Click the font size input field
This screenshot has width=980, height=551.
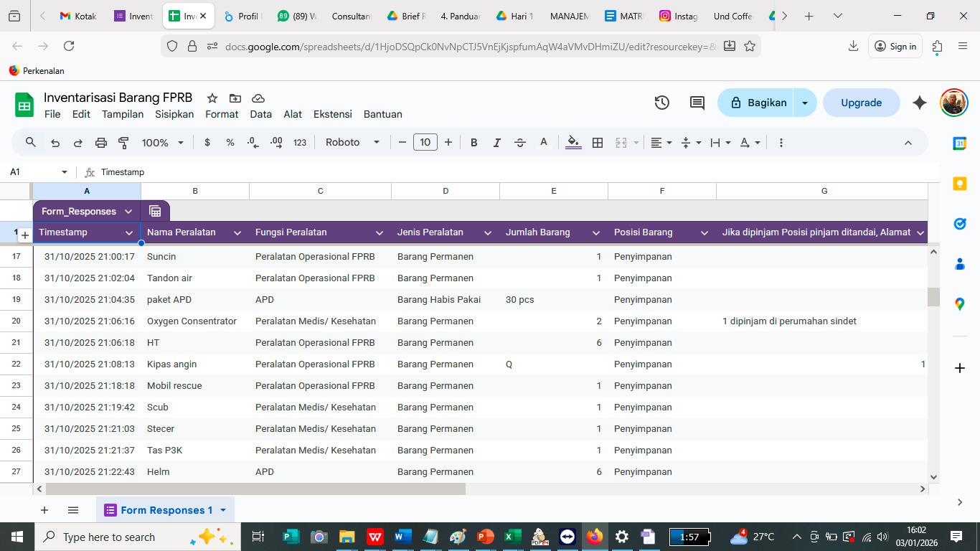(x=425, y=143)
